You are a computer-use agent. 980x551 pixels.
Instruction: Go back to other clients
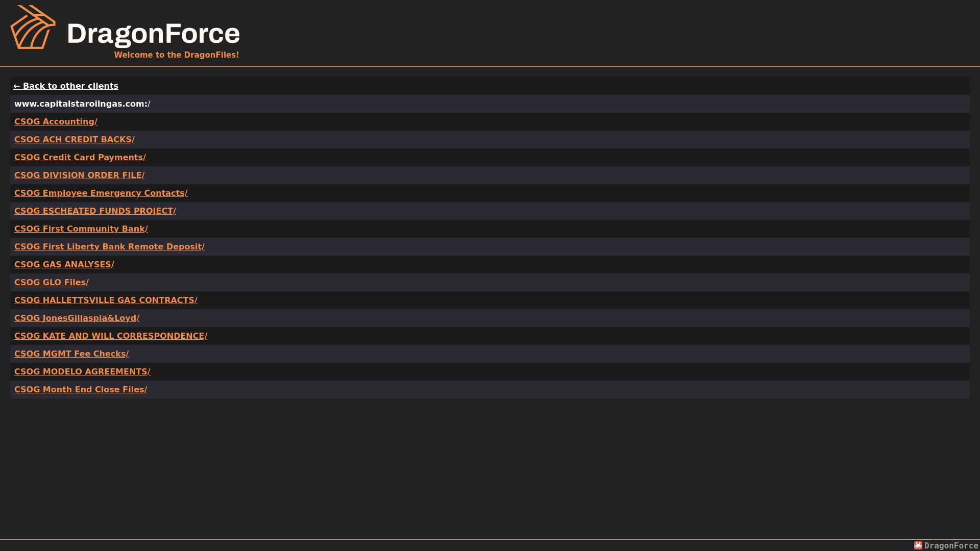[x=66, y=86]
